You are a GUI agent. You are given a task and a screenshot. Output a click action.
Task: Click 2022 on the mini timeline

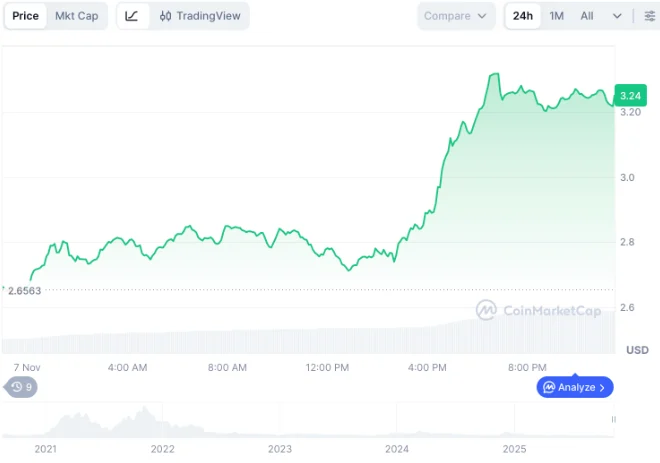click(x=162, y=450)
